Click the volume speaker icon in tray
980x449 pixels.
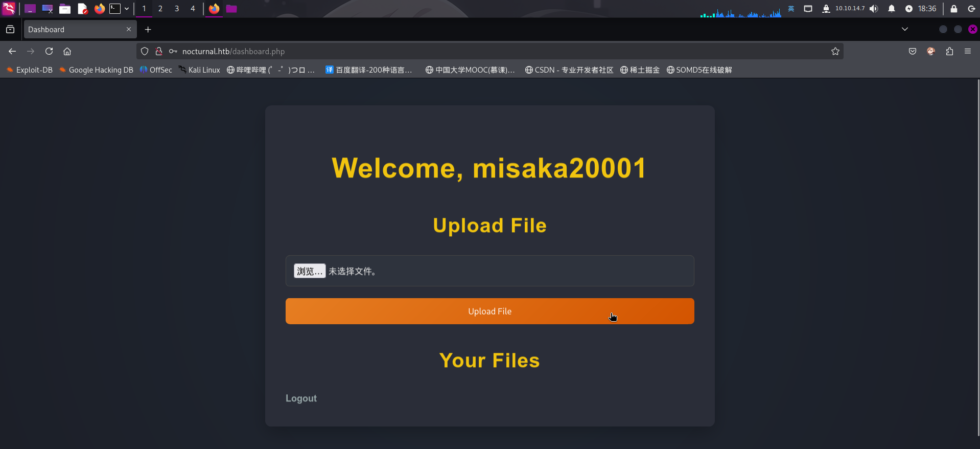pos(874,9)
